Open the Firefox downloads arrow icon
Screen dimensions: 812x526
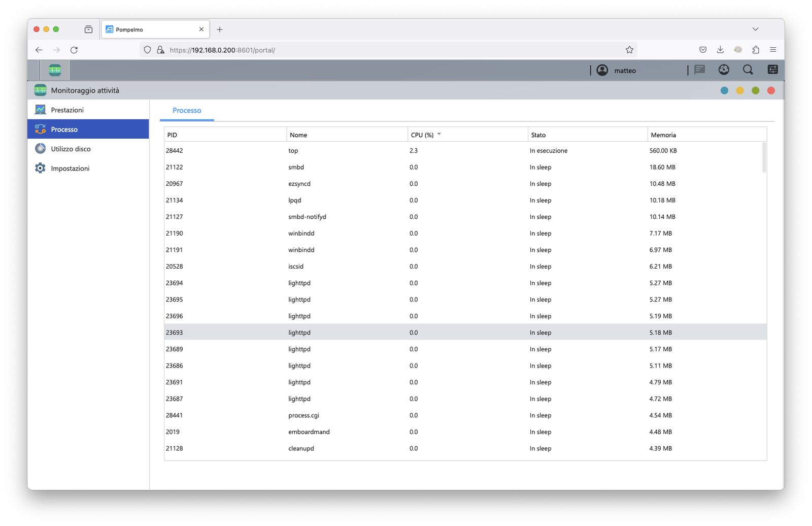pyautogui.click(x=720, y=50)
